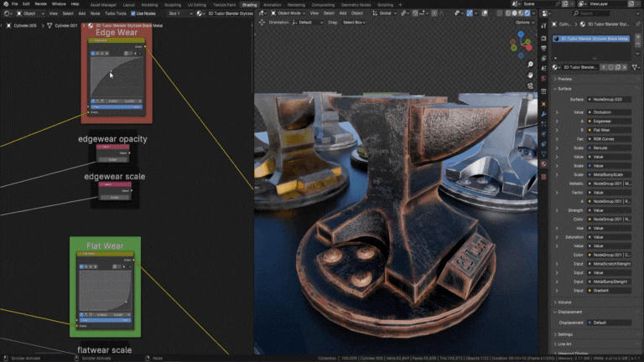
Task: Switch to solid viewport shading
Action: point(514,13)
